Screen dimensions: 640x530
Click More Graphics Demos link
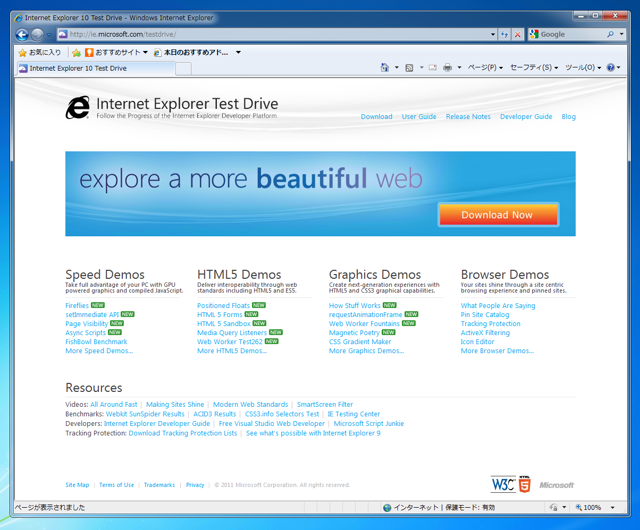click(x=367, y=351)
